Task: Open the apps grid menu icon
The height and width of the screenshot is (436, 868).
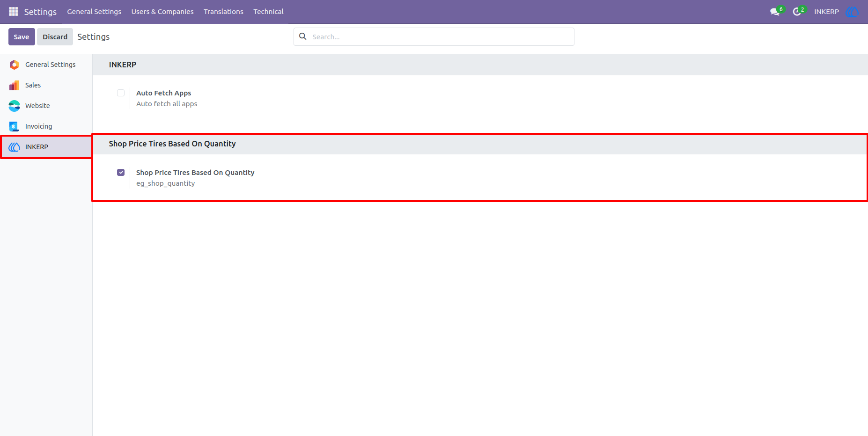Action: [14, 11]
